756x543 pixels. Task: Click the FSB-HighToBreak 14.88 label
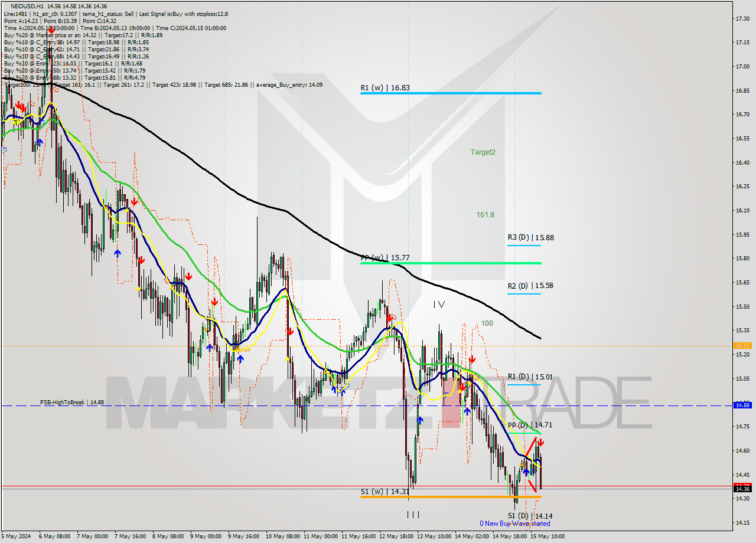(72, 403)
